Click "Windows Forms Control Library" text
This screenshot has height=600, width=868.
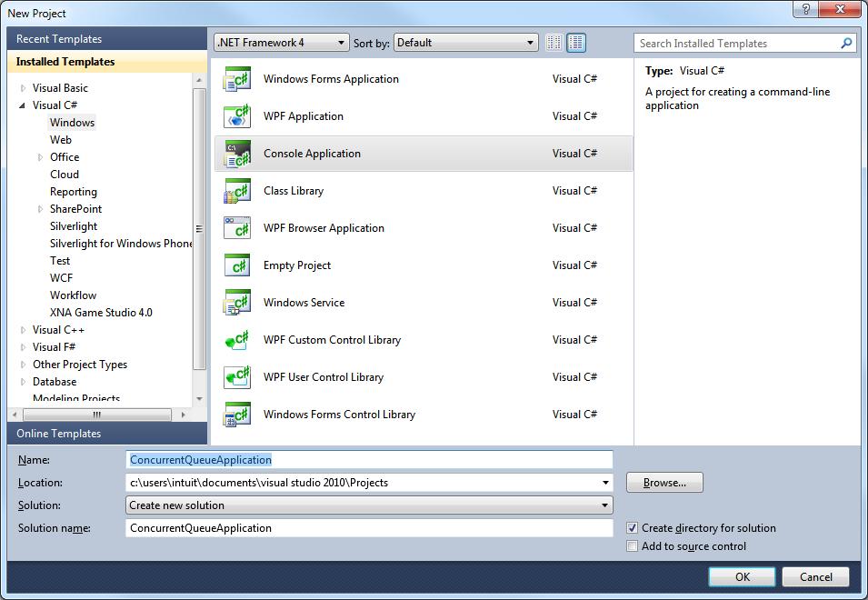pos(339,415)
